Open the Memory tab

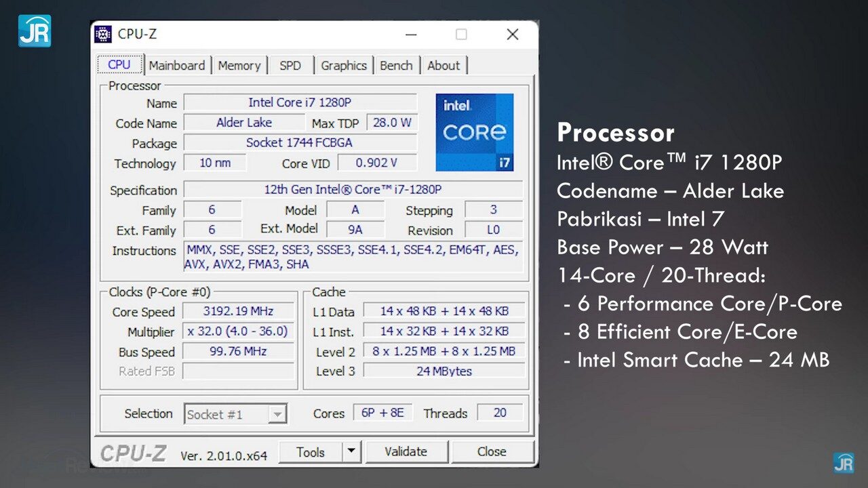pyautogui.click(x=239, y=66)
